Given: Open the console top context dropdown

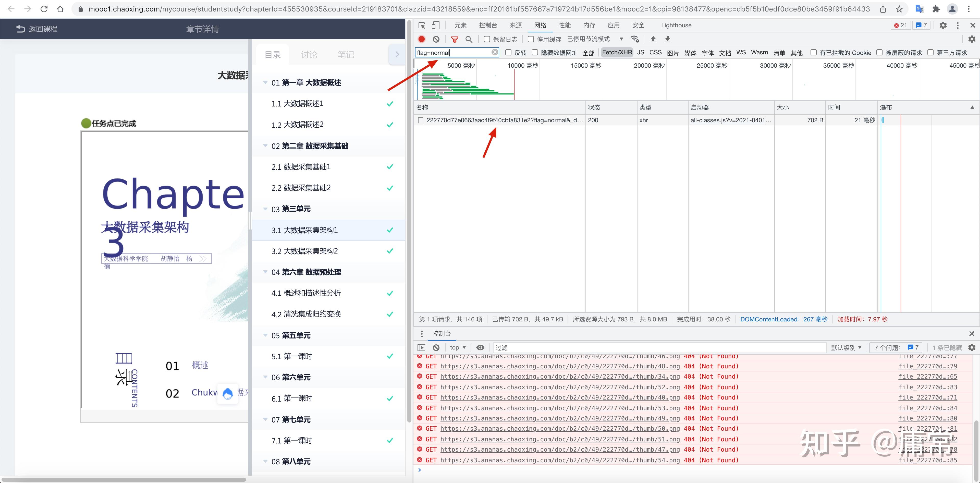Looking at the screenshot, I should click(458, 347).
